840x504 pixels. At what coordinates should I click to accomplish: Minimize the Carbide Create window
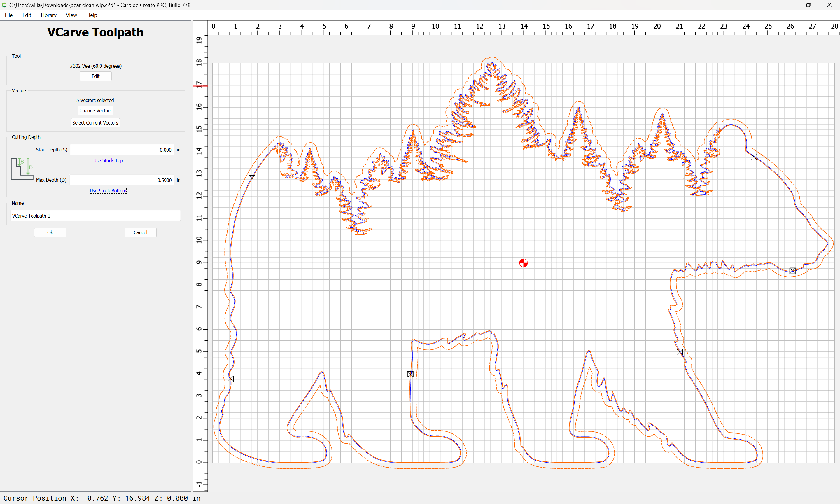tap(788, 5)
